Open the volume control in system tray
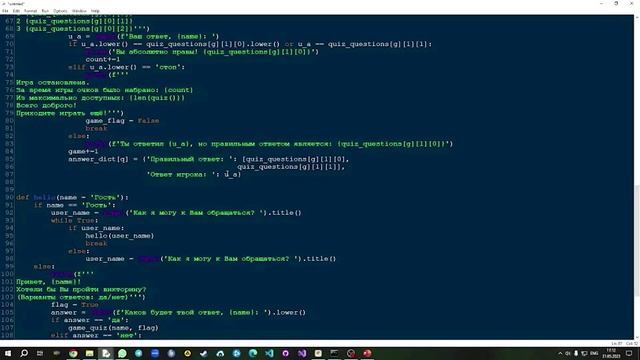Screen dimensions: 640x360 (x=568, y=353)
